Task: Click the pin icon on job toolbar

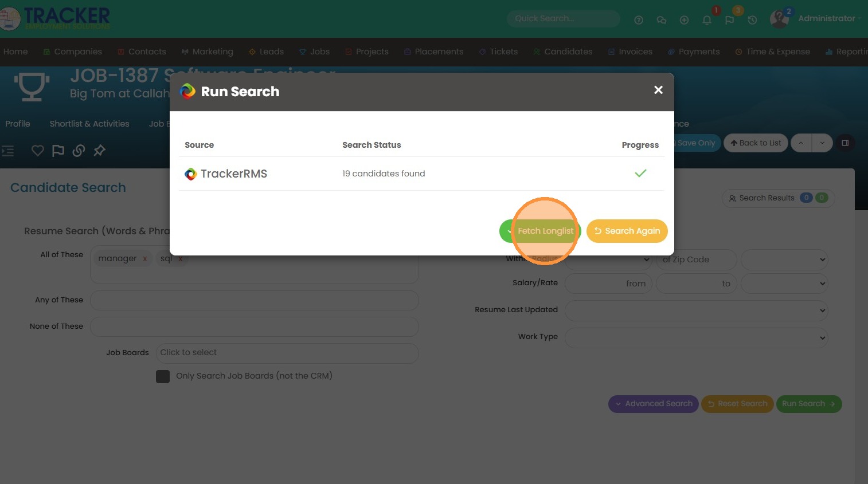Action: (100, 151)
